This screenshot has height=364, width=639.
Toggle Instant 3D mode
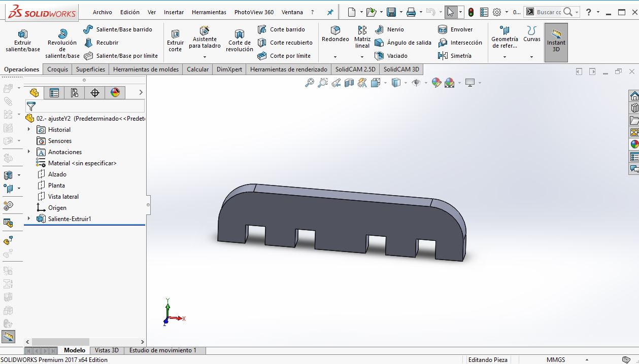(556, 43)
